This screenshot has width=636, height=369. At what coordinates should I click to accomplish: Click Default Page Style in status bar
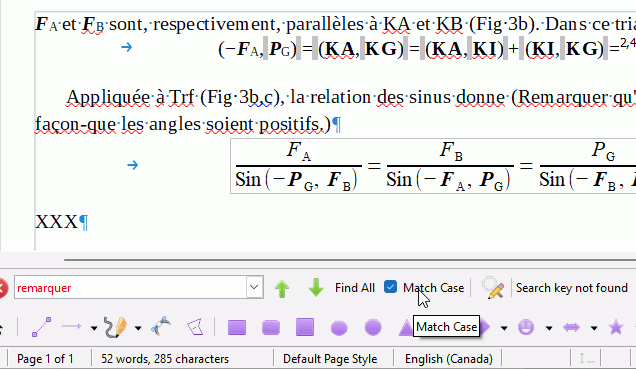330,359
